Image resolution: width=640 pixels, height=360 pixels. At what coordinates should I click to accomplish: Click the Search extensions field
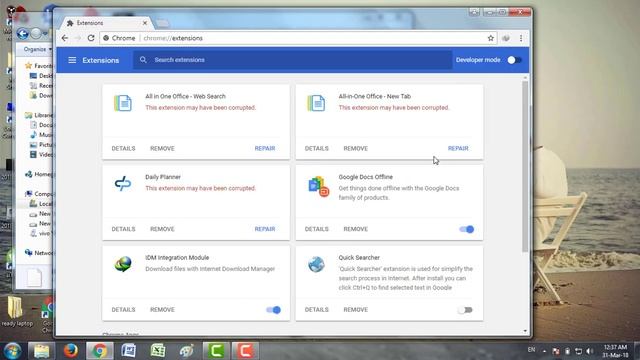[x=292, y=60]
